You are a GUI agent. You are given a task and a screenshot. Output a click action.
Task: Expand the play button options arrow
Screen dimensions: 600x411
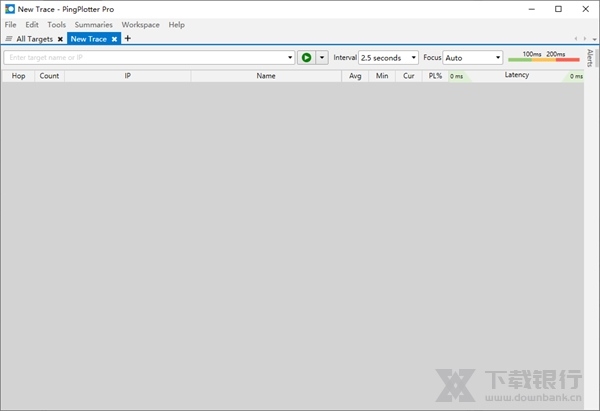(321, 58)
